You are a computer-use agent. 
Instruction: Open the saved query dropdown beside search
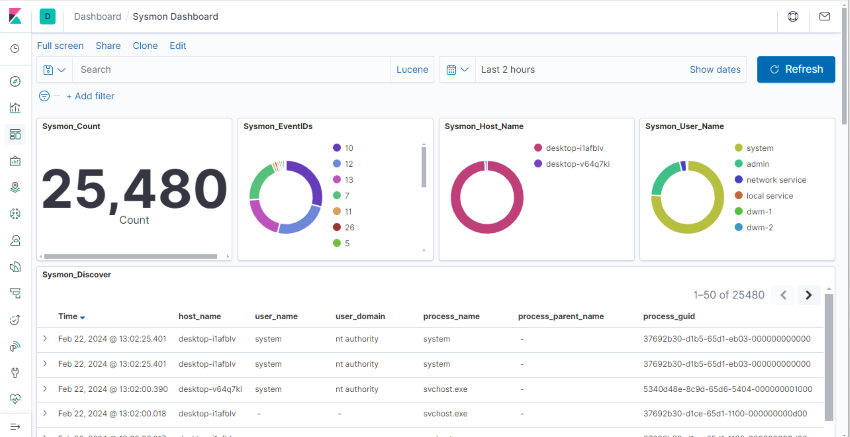coord(54,70)
